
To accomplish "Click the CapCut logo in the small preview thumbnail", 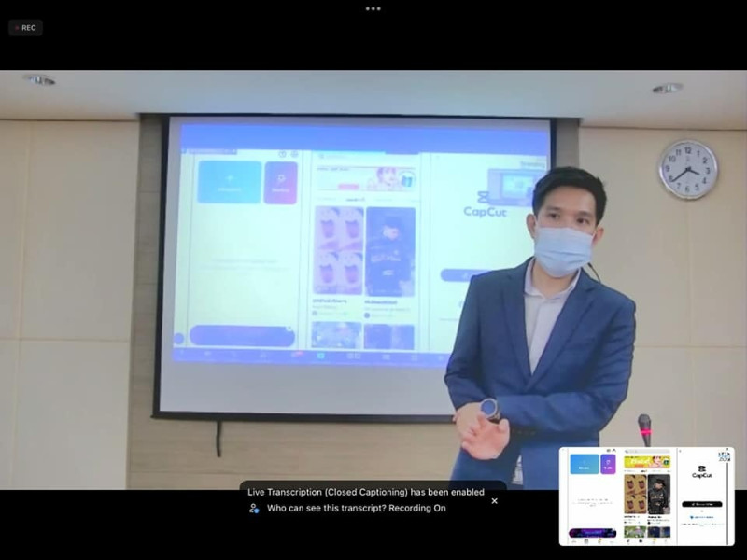I will click(701, 471).
